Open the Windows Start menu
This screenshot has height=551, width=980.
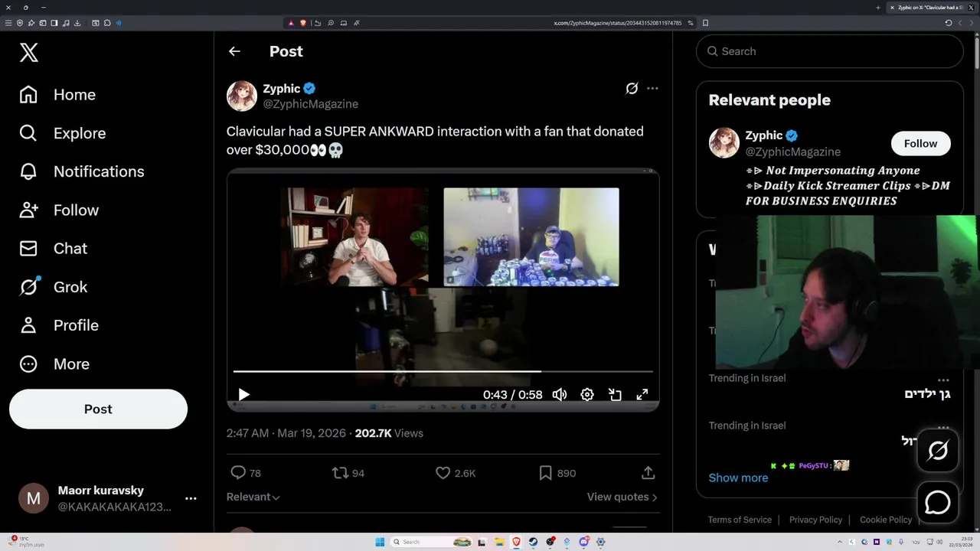(380, 542)
